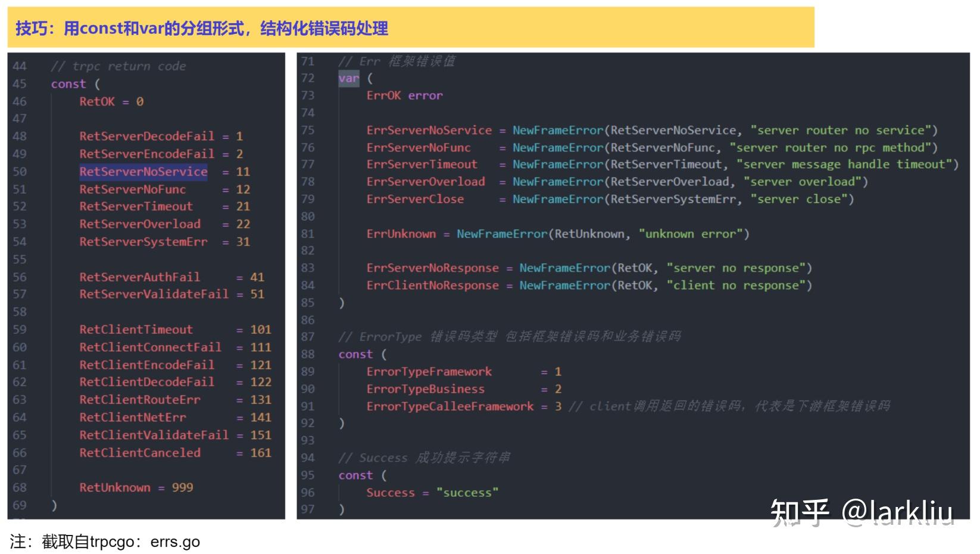Screen dimensions: 980x554
Task: Click NewFrameError call on line 75
Action: pyautogui.click(x=558, y=130)
